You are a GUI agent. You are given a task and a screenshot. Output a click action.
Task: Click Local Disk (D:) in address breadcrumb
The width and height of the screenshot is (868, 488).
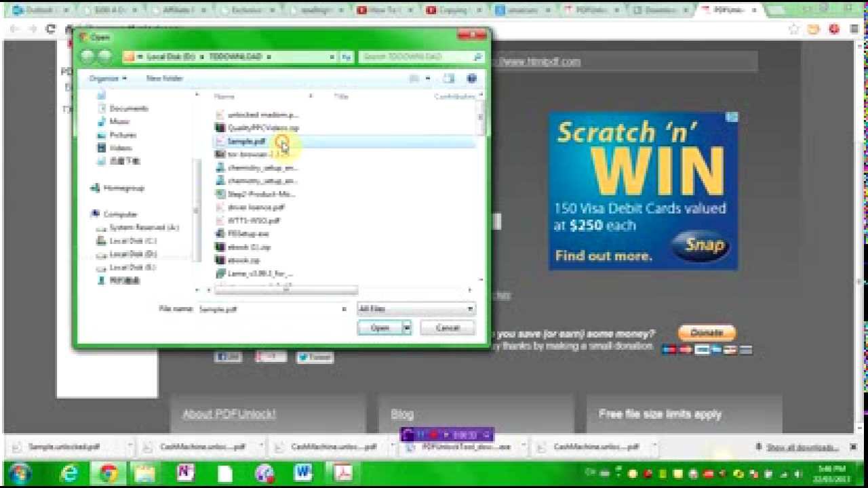point(170,57)
